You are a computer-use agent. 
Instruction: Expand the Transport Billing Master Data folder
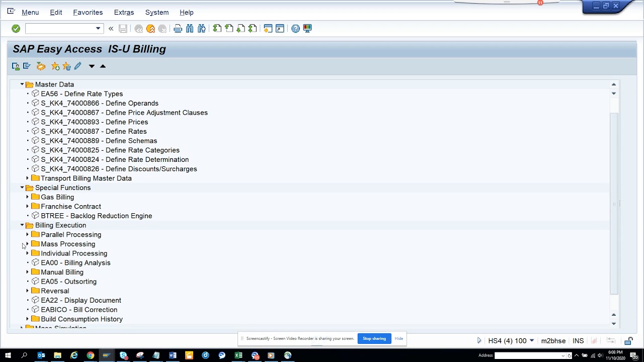28,178
